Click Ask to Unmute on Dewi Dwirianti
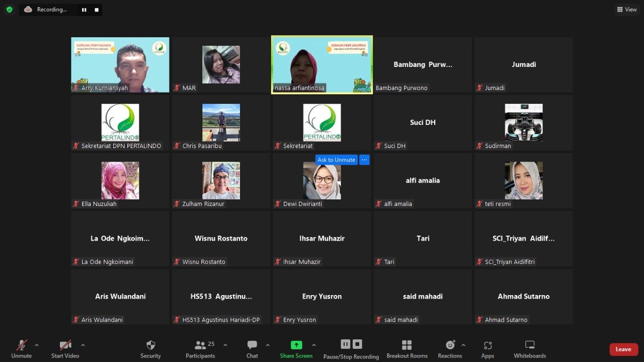The height and width of the screenshot is (362, 644). point(336,160)
